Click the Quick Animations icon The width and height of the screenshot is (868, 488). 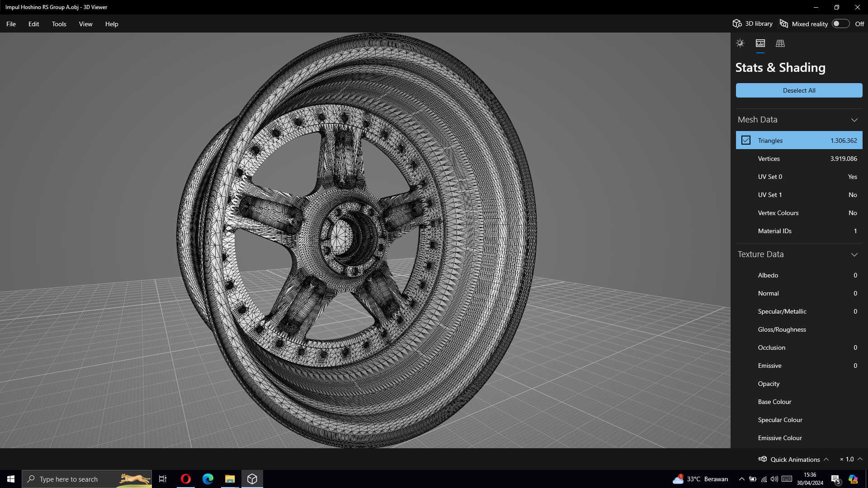(x=763, y=459)
